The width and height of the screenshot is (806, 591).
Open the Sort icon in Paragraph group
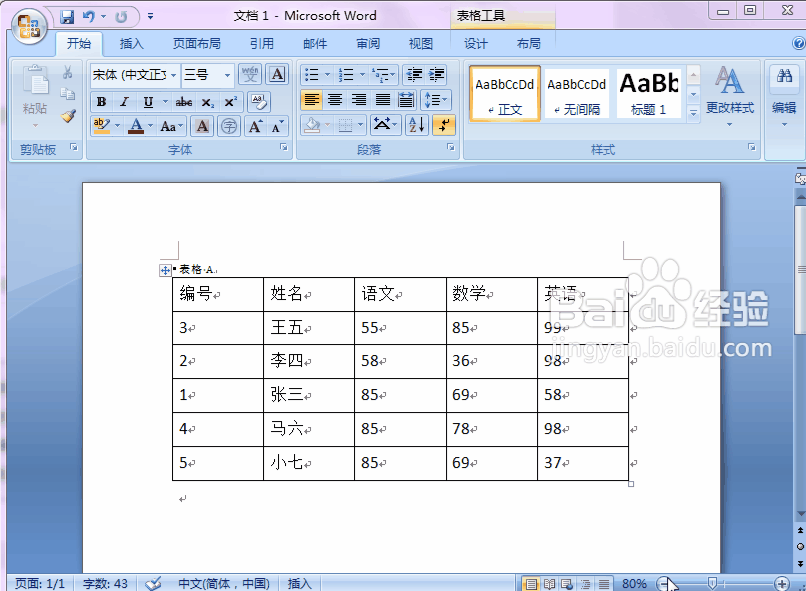[x=415, y=124]
